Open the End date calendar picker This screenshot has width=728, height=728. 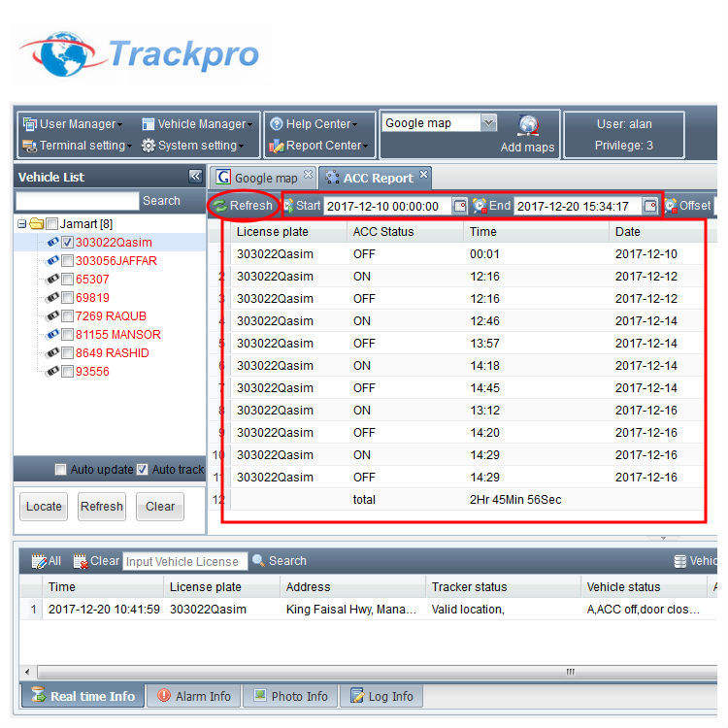[650, 206]
